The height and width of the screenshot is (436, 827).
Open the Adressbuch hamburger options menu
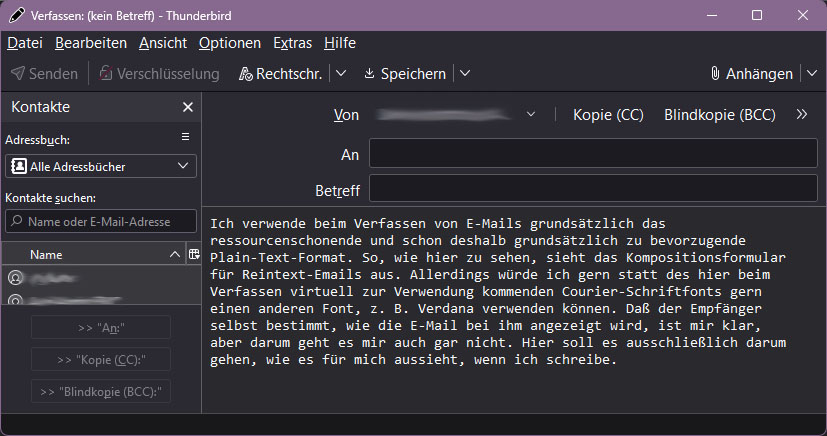(x=186, y=137)
